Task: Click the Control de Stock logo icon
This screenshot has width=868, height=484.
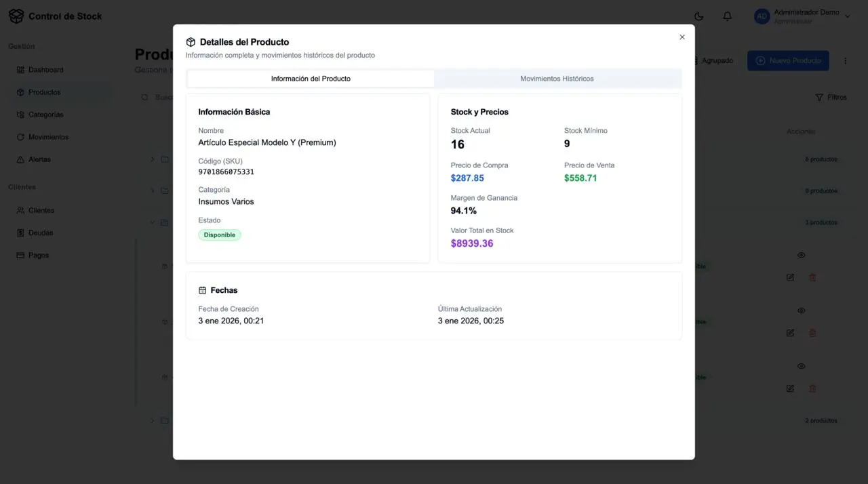Action: tap(16, 15)
